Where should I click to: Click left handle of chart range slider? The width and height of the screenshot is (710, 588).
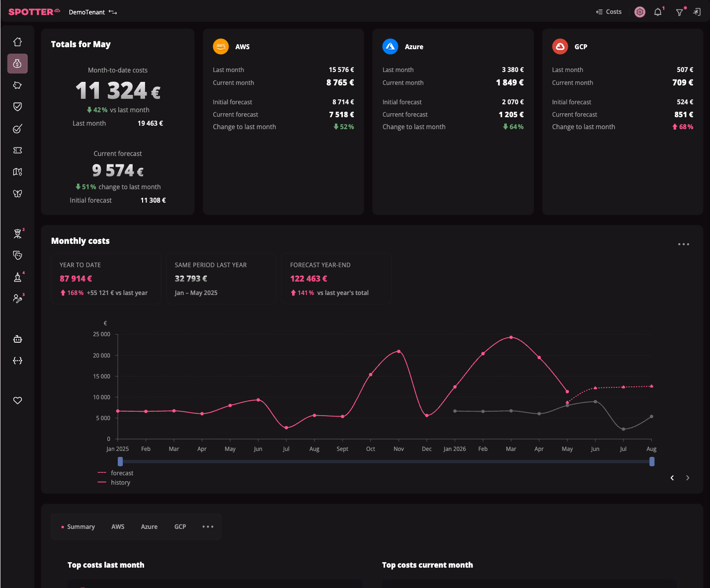coord(120,461)
